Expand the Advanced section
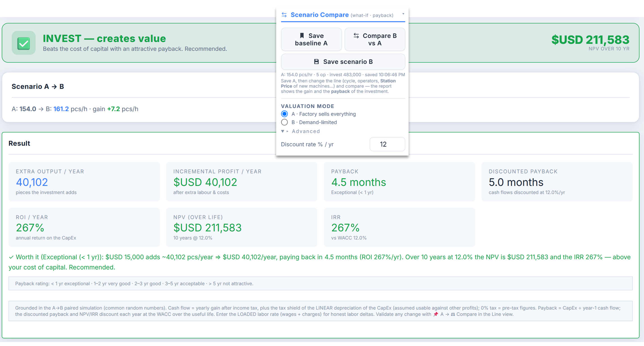This screenshot has height=346, width=644. pos(300,131)
